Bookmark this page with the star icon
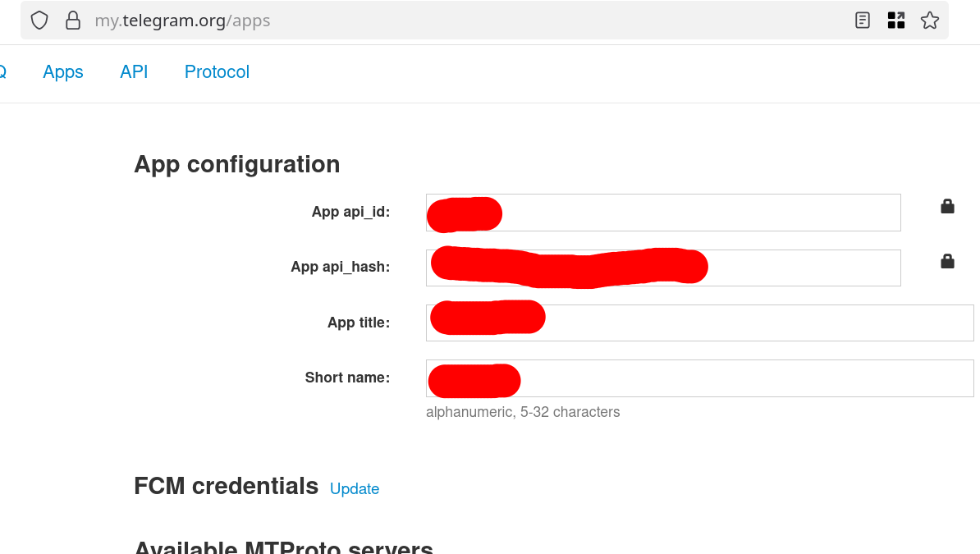Viewport: 980px width, 554px height. coord(929,20)
